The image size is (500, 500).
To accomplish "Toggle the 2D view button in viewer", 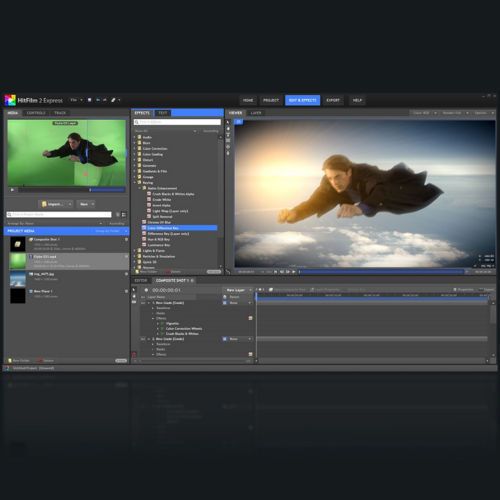I will pos(238,122).
